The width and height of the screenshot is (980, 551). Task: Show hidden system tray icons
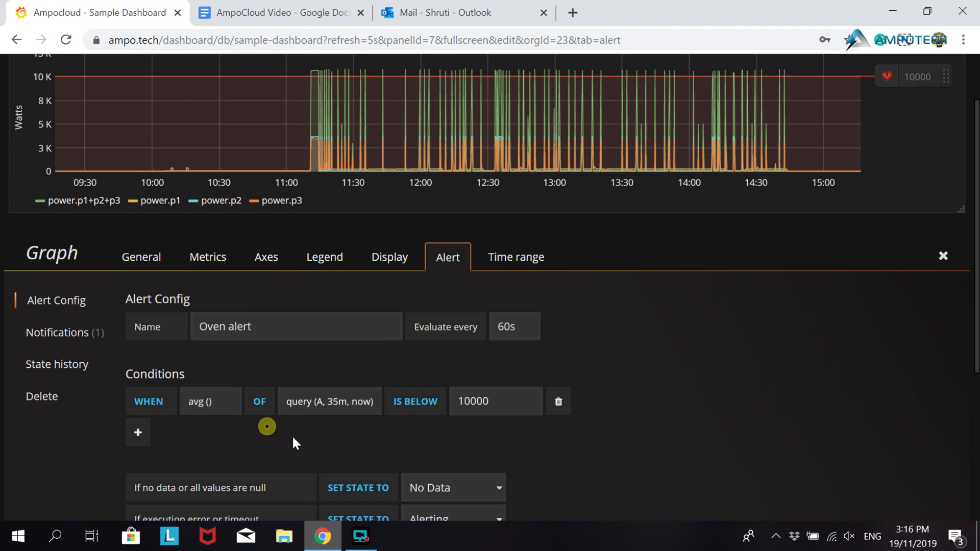(776, 536)
